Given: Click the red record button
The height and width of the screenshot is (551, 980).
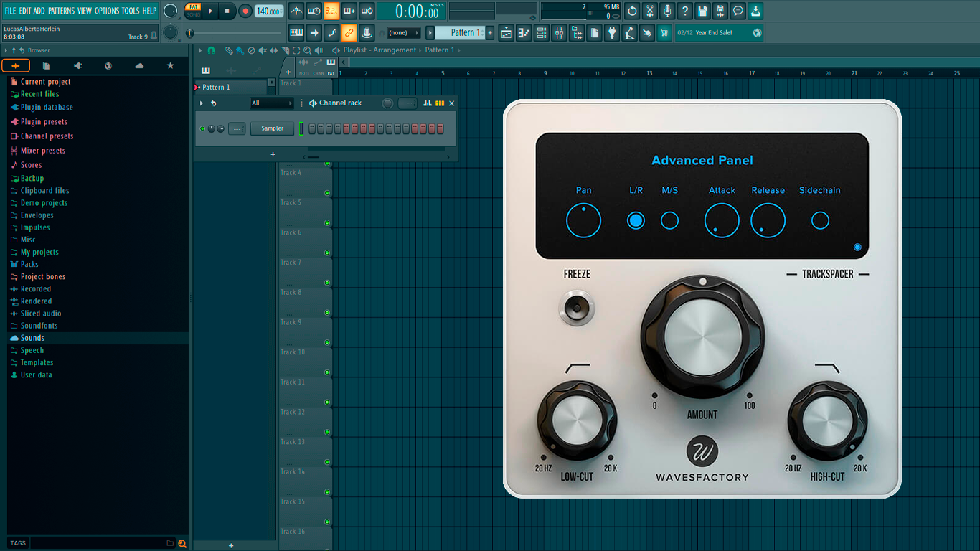Looking at the screenshot, I should coord(245,11).
